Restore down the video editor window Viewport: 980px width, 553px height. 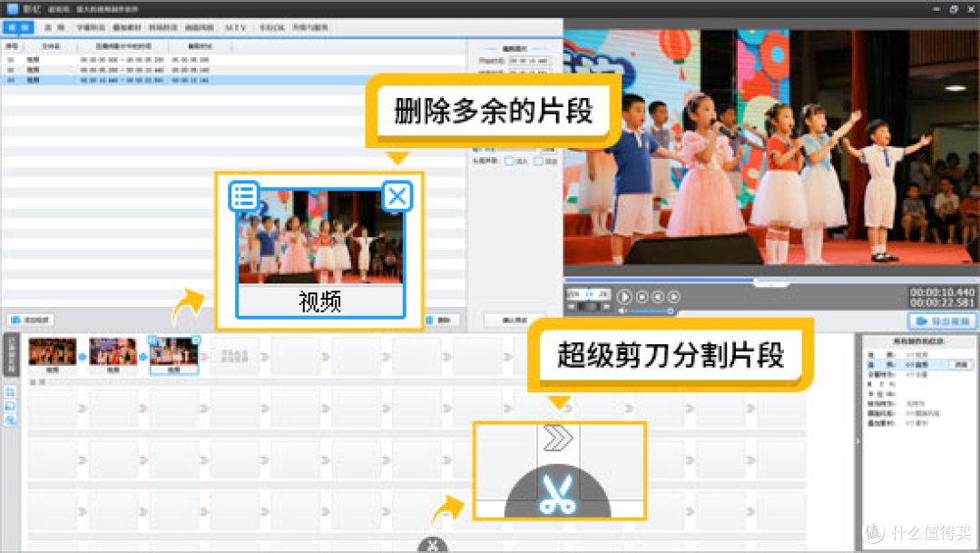coord(953,9)
